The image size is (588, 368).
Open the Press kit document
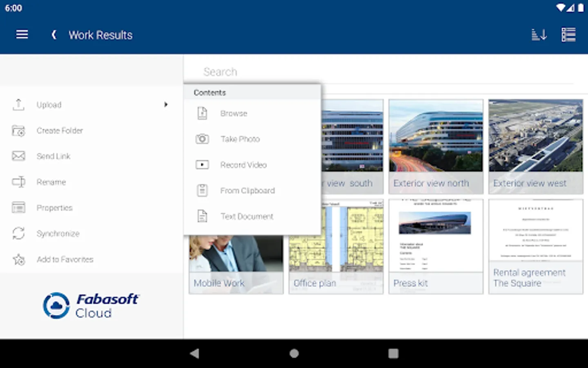[x=436, y=246]
